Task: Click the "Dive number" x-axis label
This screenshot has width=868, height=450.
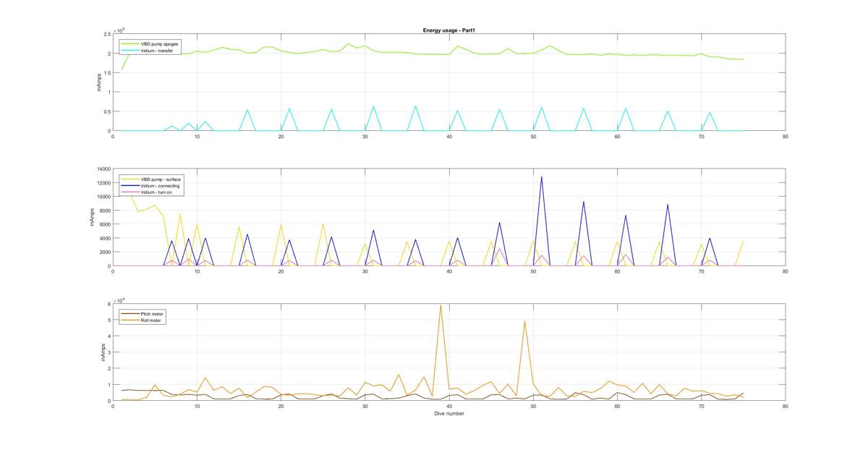Action: click(x=449, y=414)
